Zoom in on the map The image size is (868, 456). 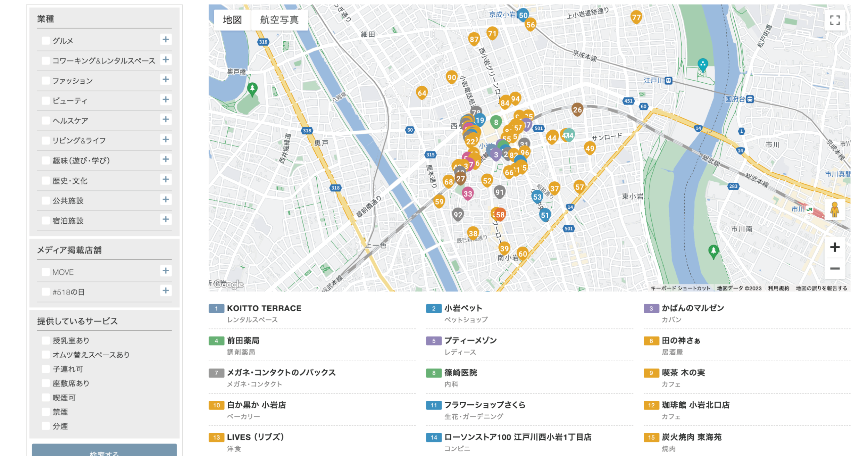(x=834, y=248)
